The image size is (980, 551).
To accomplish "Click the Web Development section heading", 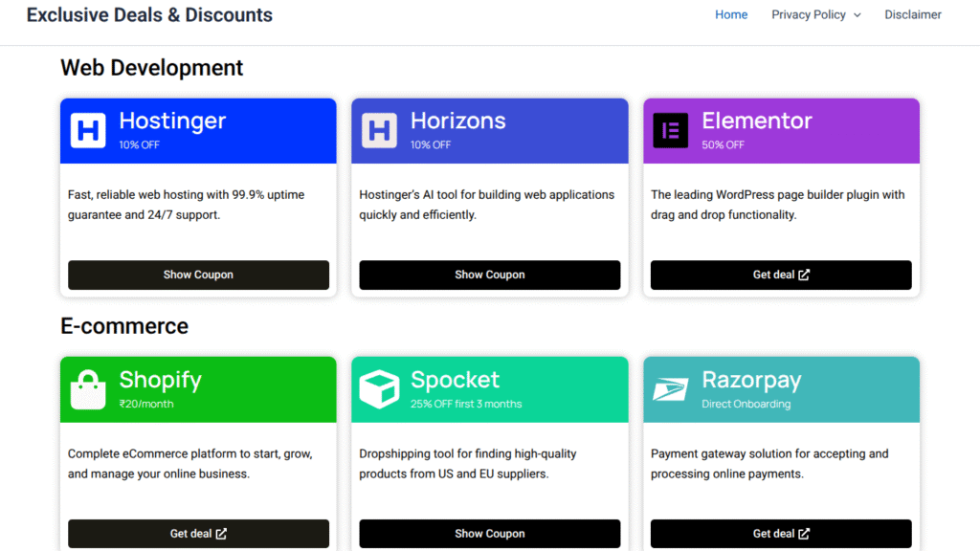I will (152, 68).
